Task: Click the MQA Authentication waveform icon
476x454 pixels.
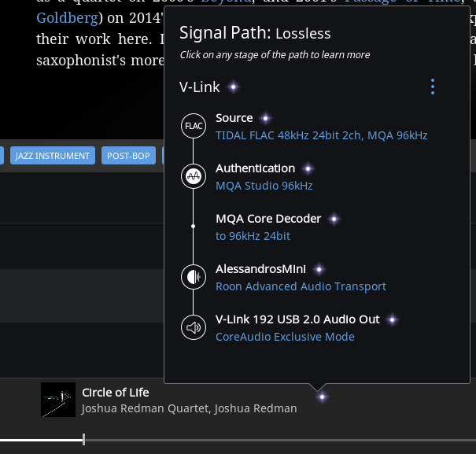Action: pos(194,176)
